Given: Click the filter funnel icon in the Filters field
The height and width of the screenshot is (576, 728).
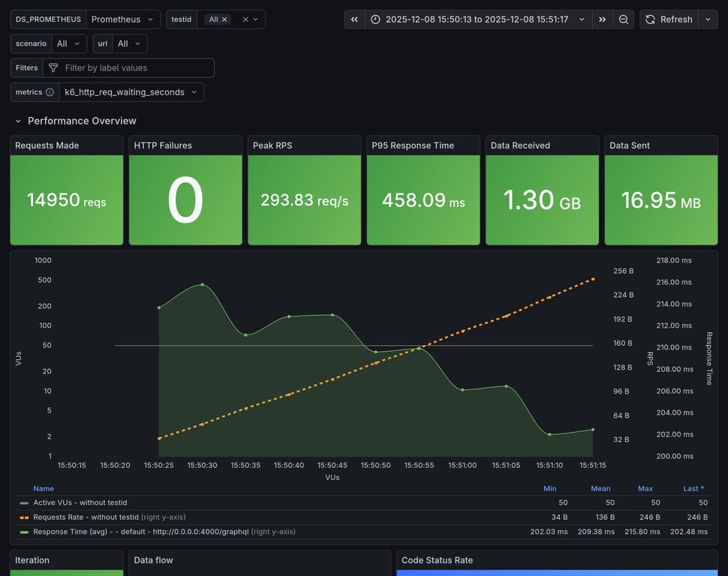Looking at the screenshot, I should [53, 67].
